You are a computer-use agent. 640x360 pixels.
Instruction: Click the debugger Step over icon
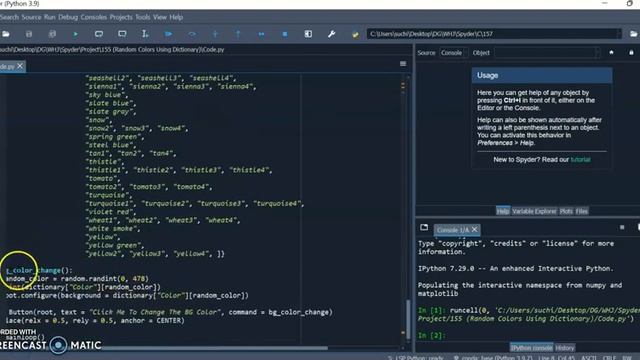(192, 34)
